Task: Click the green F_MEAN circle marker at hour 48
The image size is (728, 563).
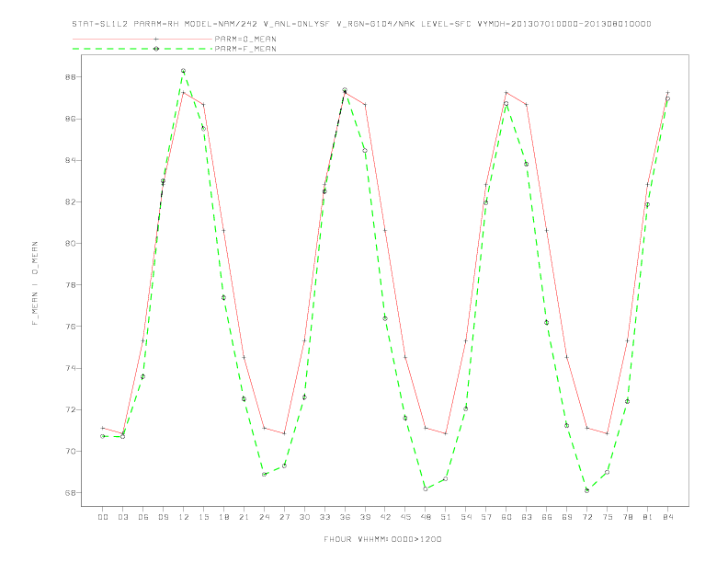Action: [x=426, y=488]
